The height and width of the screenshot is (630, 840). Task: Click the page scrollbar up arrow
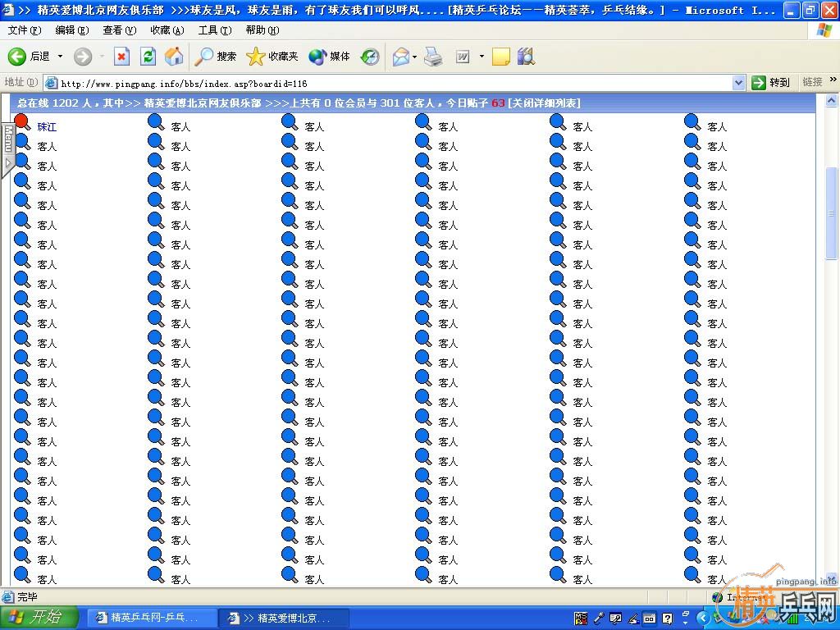(x=831, y=100)
